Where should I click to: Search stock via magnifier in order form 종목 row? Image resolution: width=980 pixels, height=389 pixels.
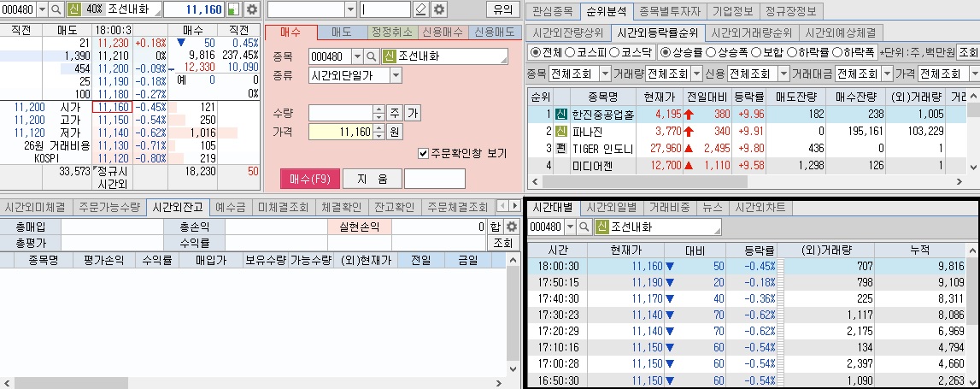click(372, 56)
